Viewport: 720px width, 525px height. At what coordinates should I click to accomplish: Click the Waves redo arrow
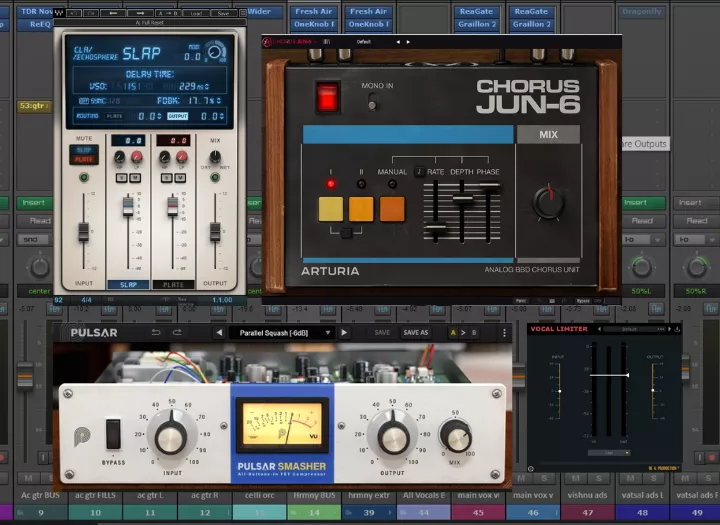pyautogui.click(x=91, y=13)
